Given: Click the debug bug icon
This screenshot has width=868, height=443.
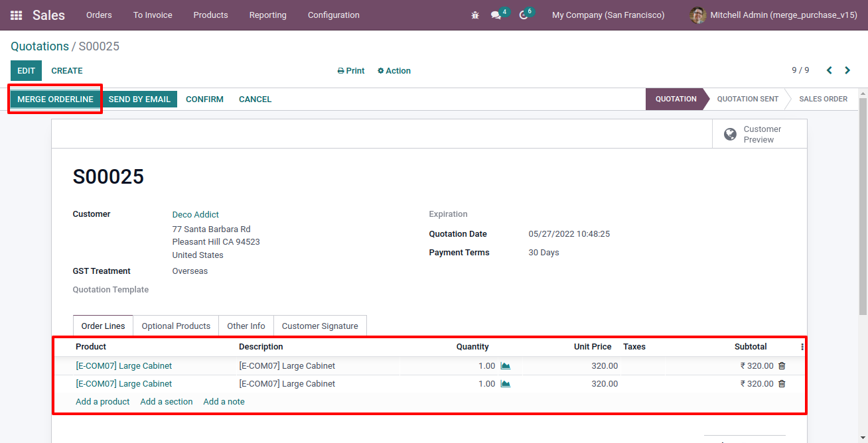Looking at the screenshot, I should click(x=475, y=15).
